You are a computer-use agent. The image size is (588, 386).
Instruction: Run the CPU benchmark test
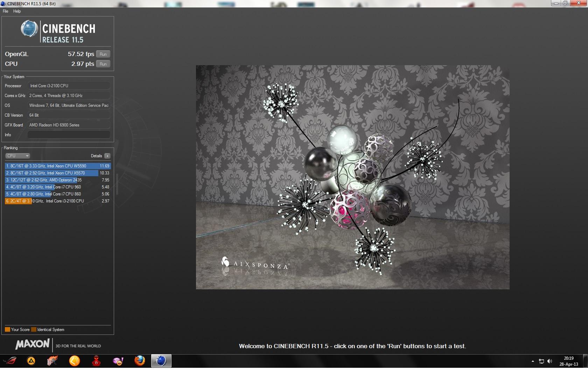click(103, 64)
